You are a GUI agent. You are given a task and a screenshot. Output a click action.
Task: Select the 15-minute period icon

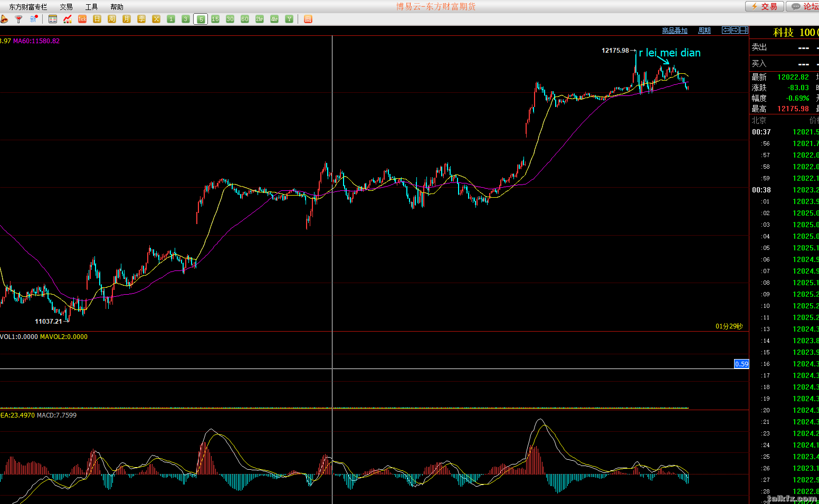[215, 19]
